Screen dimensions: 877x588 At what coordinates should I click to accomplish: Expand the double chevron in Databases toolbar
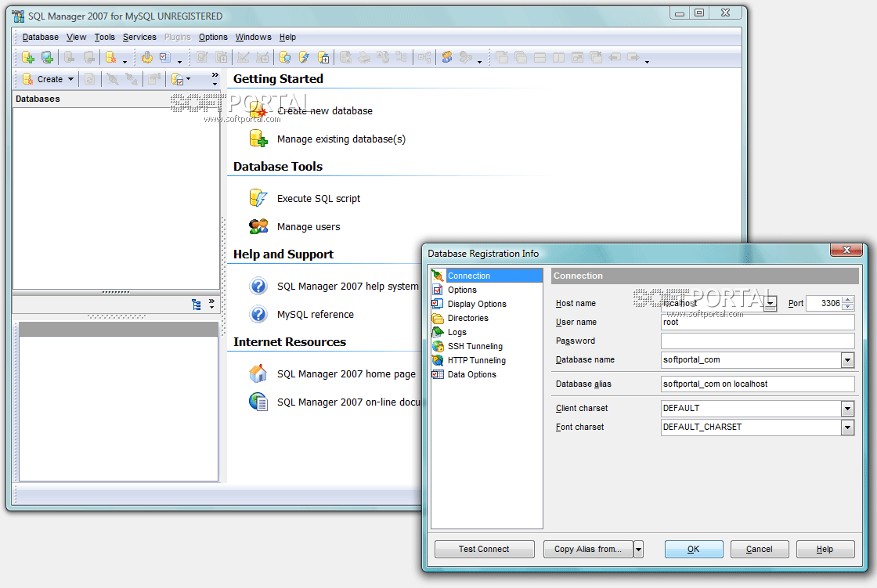pyautogui.click(x=215, y=79)
